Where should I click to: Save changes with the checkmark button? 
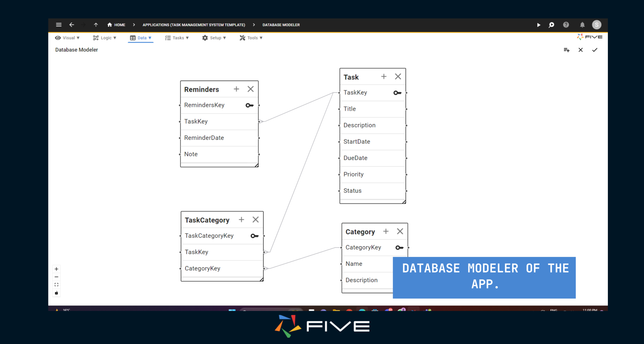pos(595,50)
